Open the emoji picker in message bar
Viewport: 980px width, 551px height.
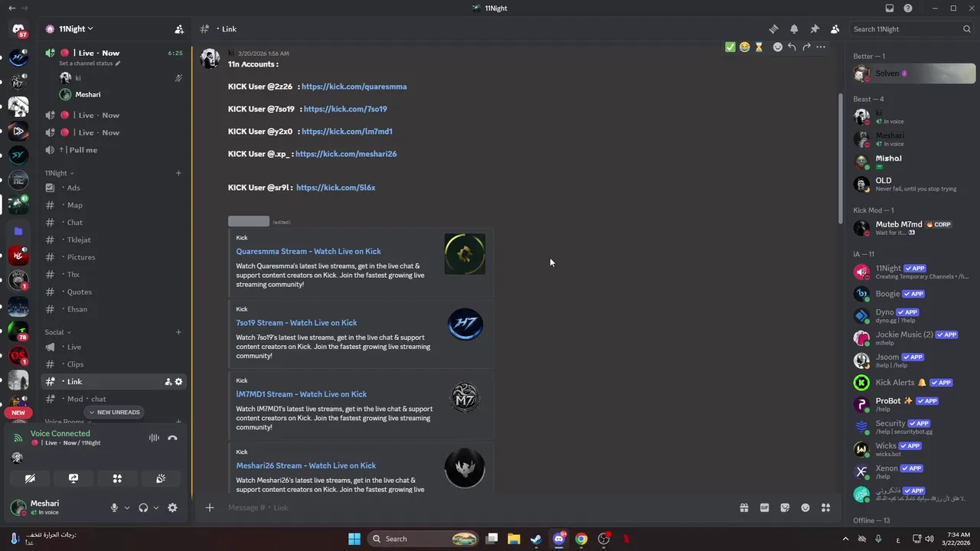[x=805, y=507]
